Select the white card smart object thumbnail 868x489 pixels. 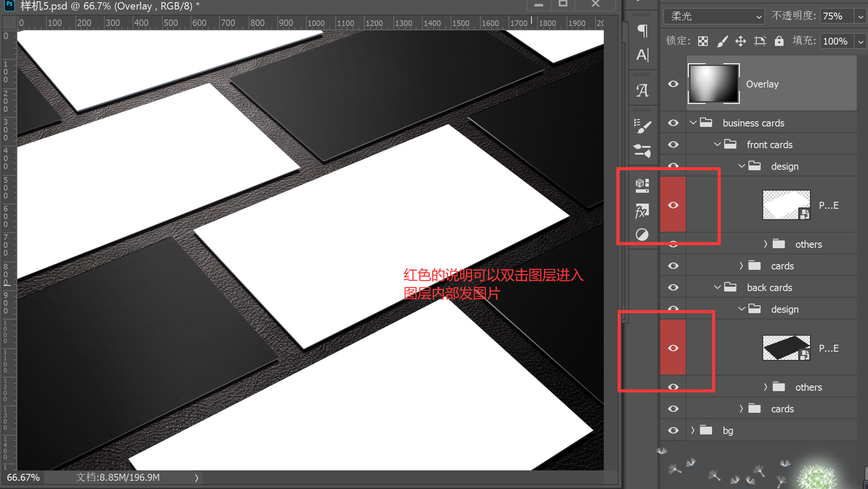pyautogui.click(x=786, y=205)
